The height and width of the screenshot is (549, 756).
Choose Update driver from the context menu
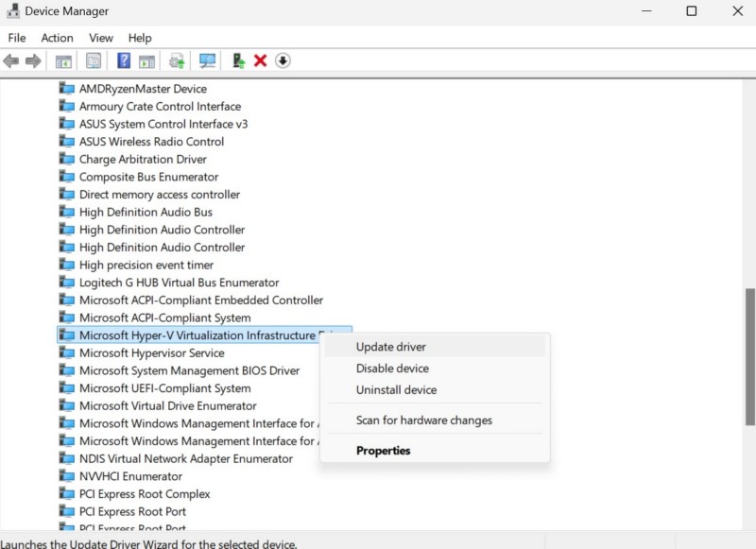click(390, 347)
